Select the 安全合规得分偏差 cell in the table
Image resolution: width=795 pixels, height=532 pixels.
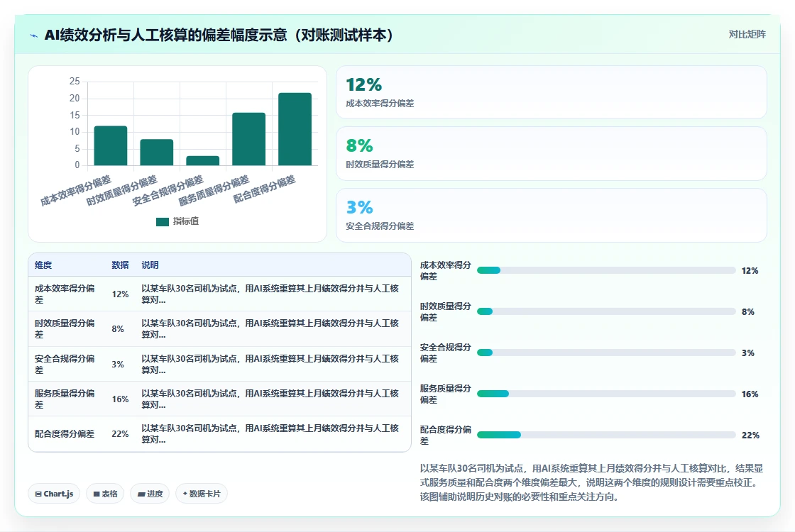tap(65, 365)
